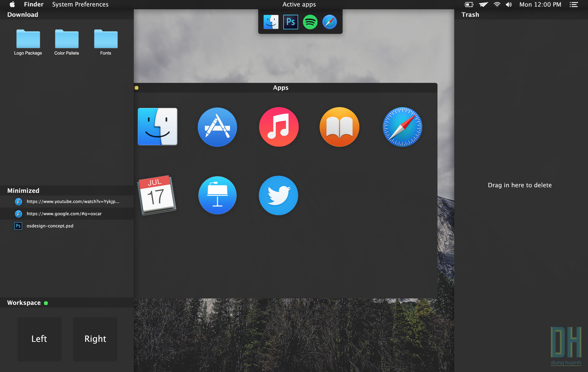Select the Left workspace button
Viewport: 588px width, 372px height.
tap(39, 339)
